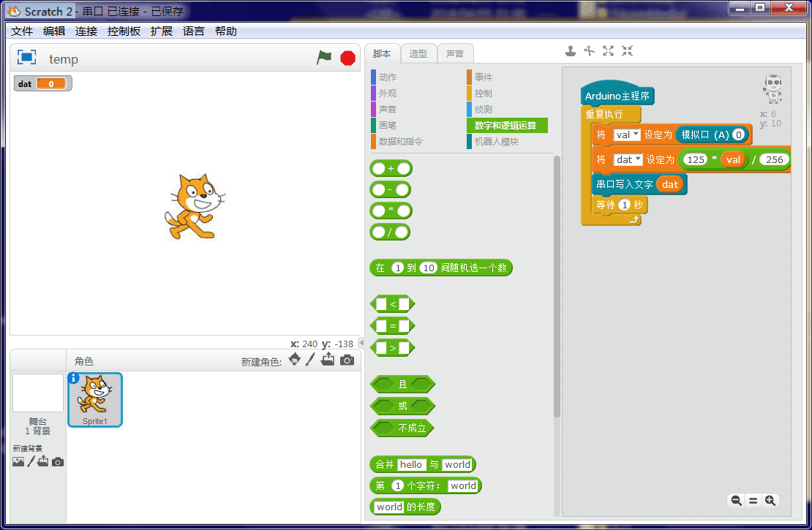The height and width of the screenshot is (530, 812).
Task: Click the subtraction operator block
Action: pos(391,189)
